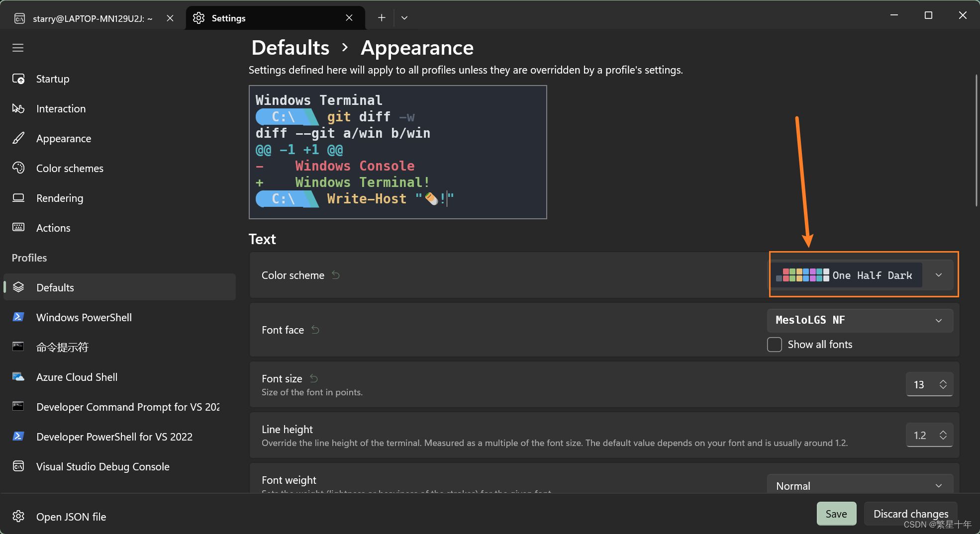Select the Developer PowerShell for VS 2022 profile
This screenshot has width=980, height=534.
coord(119,437)
